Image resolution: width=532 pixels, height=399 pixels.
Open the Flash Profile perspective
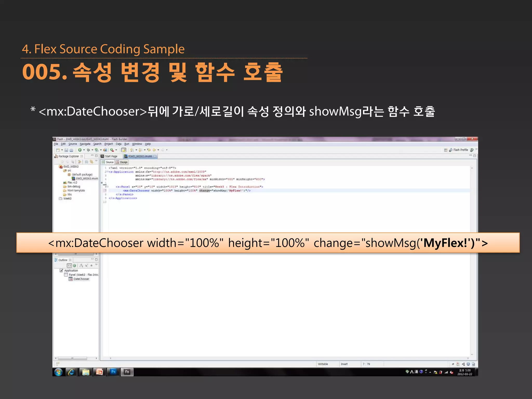(x=458, y=150)
